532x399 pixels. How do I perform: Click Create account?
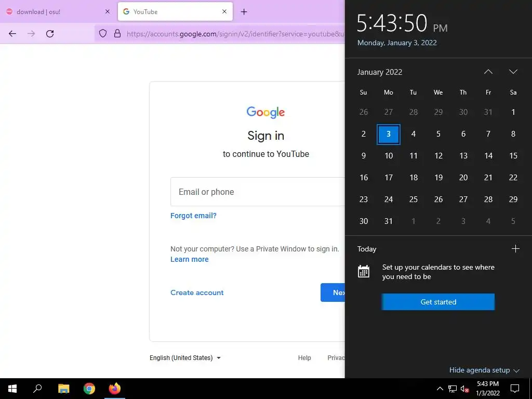[197, 292]
